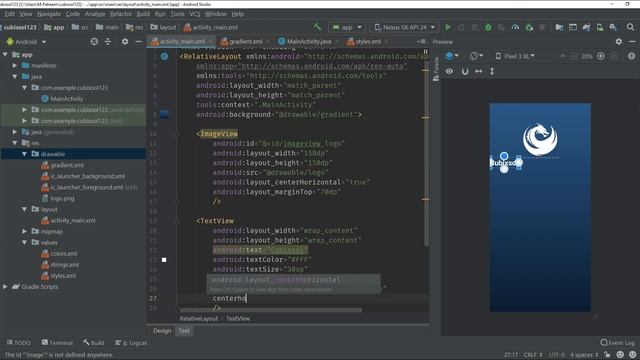Open Logcat tool window button
The width and height of the screenshot is (640, 360).
131,343
